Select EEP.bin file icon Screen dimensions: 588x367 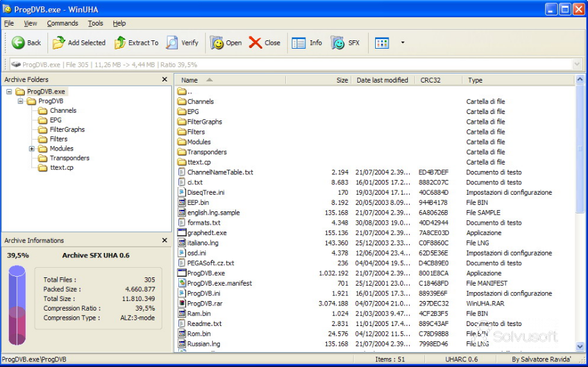(182, 202)
